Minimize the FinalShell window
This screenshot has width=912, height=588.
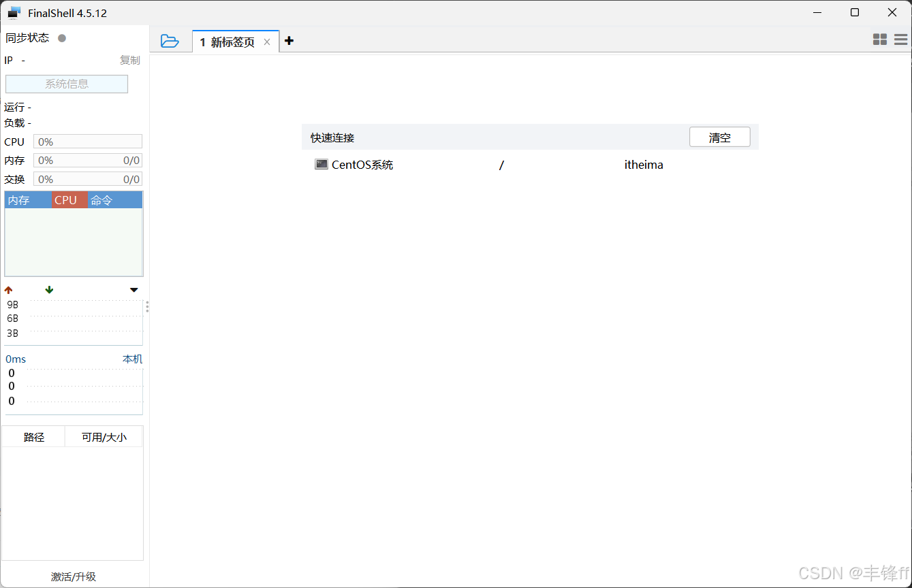coord(817,13)
